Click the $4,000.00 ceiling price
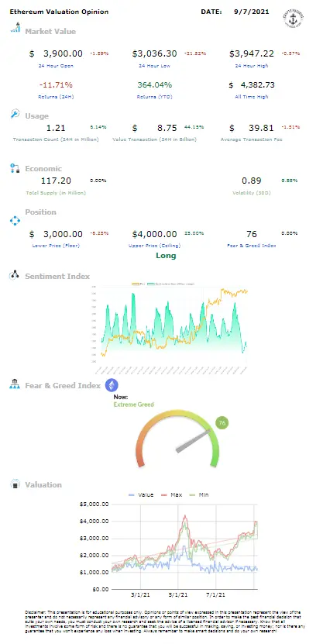 154,234
